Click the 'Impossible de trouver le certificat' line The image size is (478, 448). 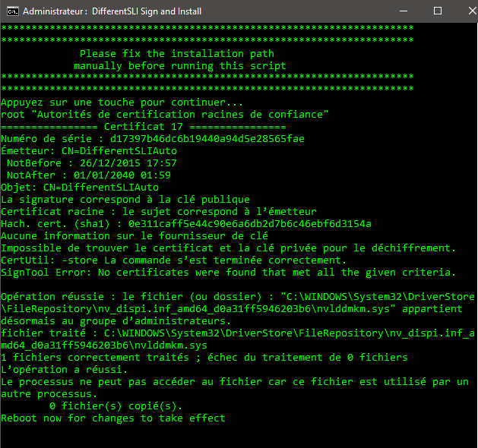(x=228, y=248)
